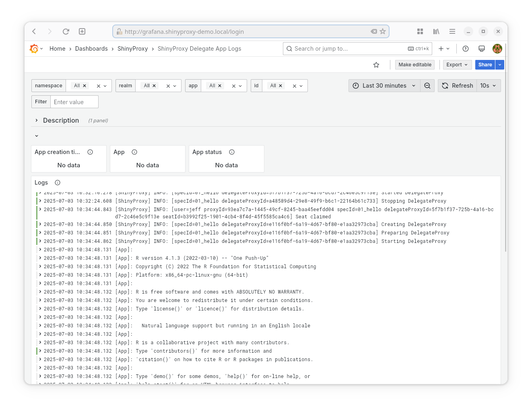Expand the Description row
Viewport: 532px width, 411px height.
[37, 120]
